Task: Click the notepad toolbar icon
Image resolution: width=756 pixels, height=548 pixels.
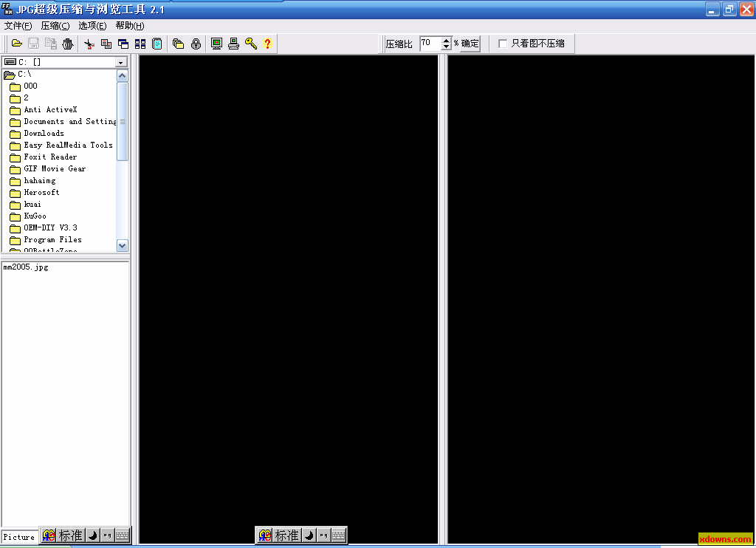Action: pyautogui.click(x=157, y=44)
